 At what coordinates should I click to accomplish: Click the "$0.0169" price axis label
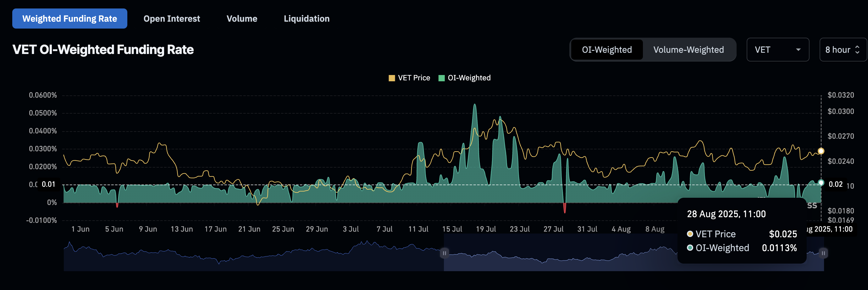pyautogui.click(x=841, y=220)
